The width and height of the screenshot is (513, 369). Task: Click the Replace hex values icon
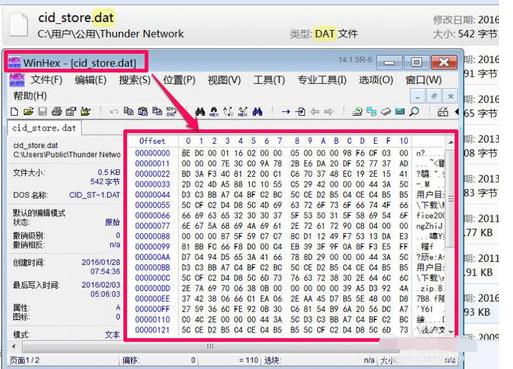(x=243, y=111)
